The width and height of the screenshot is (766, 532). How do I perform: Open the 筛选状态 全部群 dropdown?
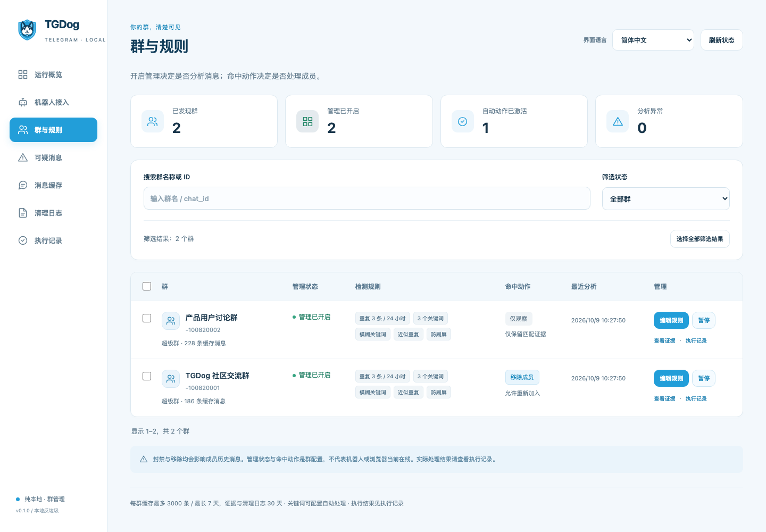pos(666,199)
